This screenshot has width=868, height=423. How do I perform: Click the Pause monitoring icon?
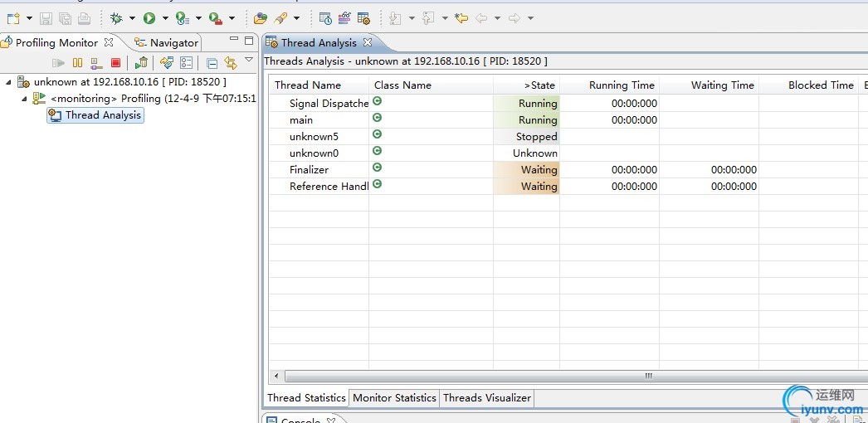[x=77, y=63]
